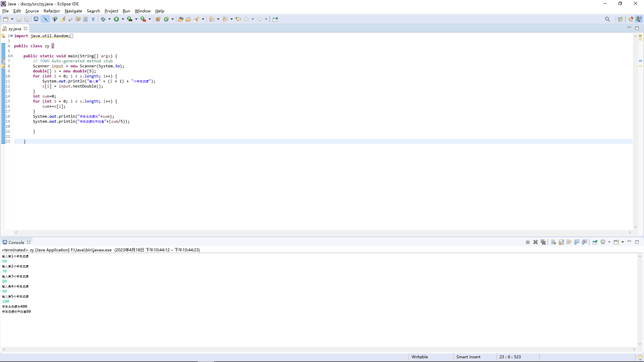Toggle Word Wrap in the Console
Screen dimensions: 644x362
pyautogui.click(x=569, y=242)
